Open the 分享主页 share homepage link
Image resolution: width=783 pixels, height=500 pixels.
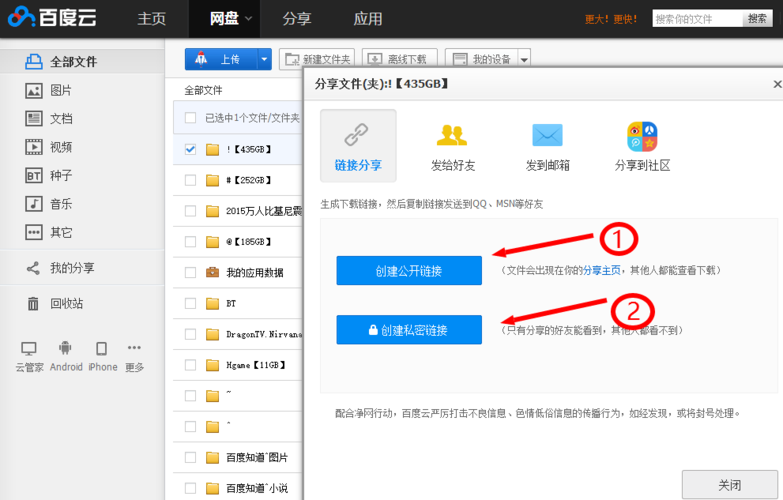(602, 271)
